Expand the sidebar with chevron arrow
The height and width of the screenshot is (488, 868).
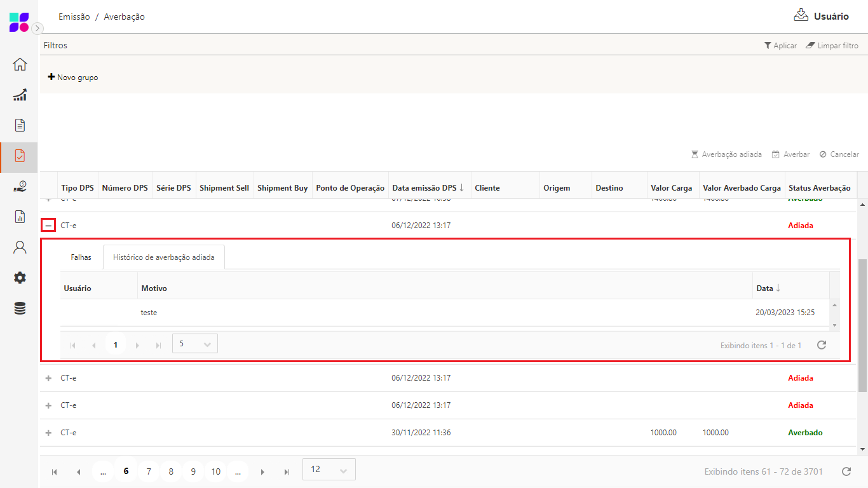pos(37,28)
